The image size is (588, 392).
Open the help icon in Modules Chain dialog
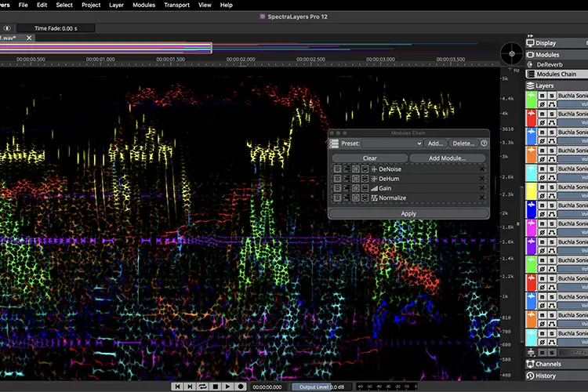[x=485, y=143]
